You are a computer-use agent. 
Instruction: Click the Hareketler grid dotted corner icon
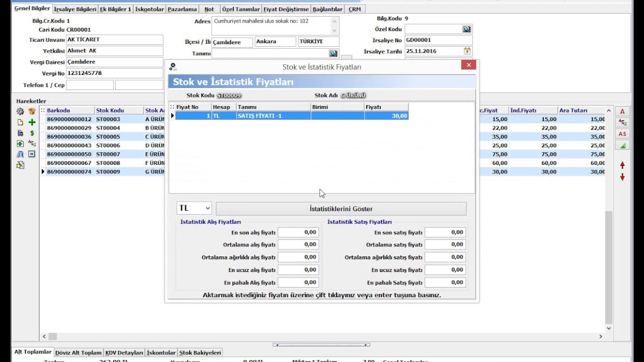click(x=43, y=110)
